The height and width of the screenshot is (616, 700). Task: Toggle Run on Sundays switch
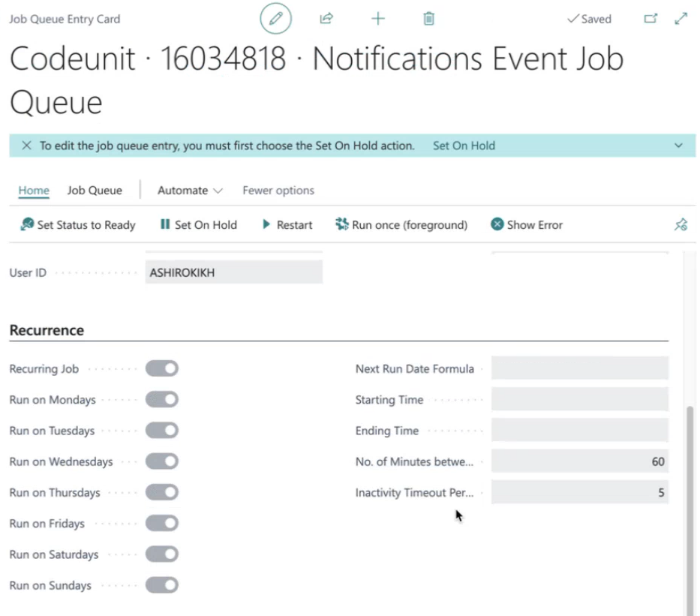[161, 585]
